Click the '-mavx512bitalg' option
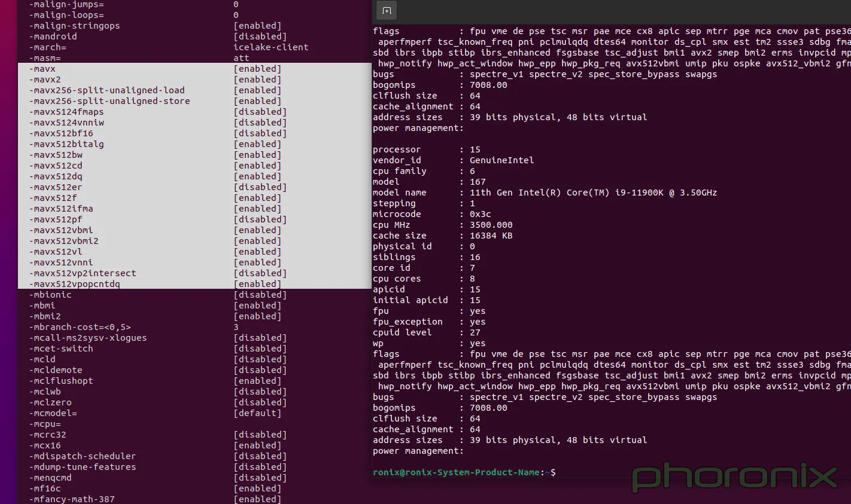Viewport: 851px width, 504px height. pyautogui.click(x=66, y=144)
